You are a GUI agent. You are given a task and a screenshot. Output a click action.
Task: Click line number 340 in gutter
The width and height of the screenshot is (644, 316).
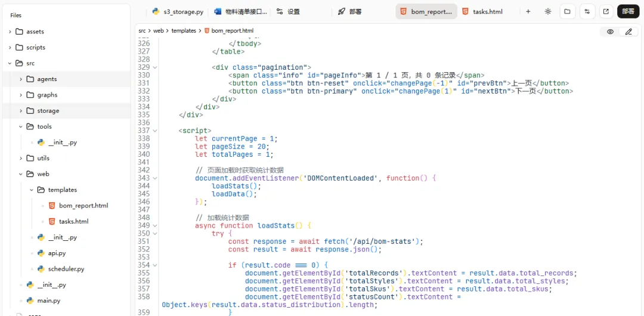(143, 154)
